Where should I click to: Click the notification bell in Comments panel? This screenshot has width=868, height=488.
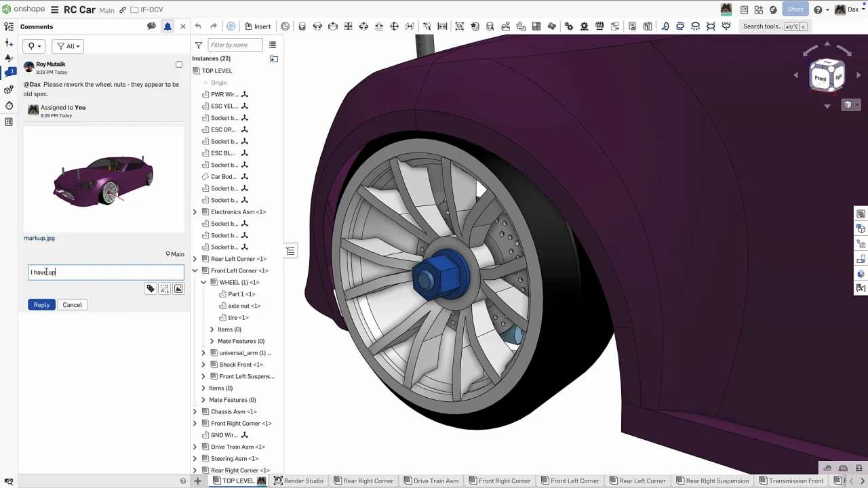coord(167,26)
